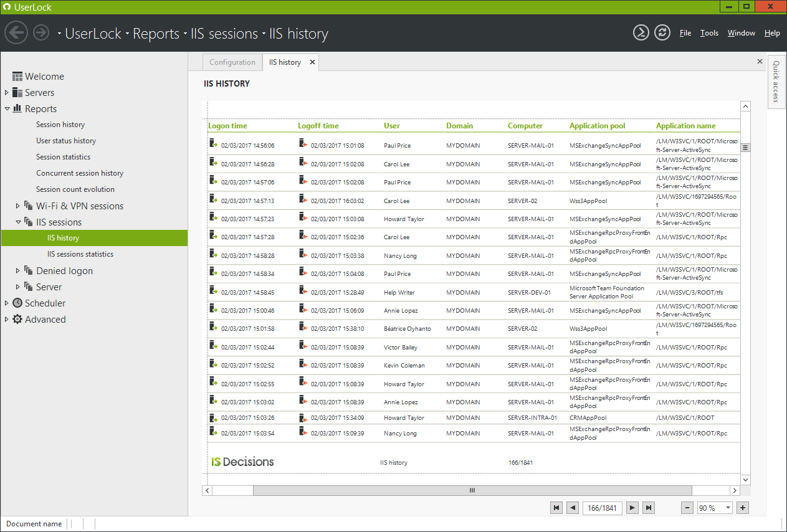Close the IIS history tab
Viewport: 787px width, 532px height.
[312, 62]
